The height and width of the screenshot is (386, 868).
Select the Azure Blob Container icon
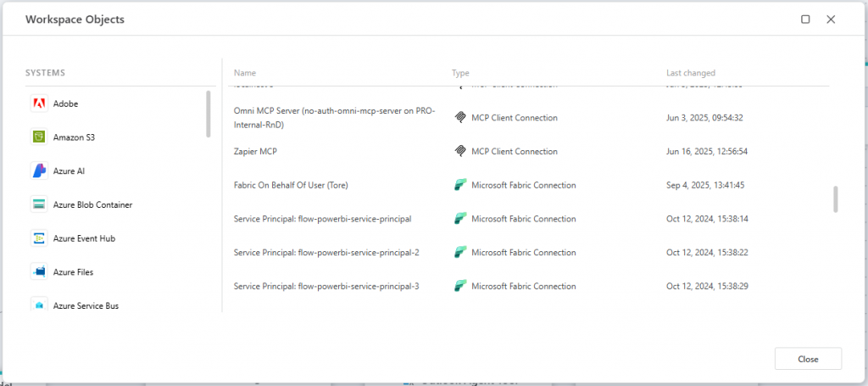point(38,204)
